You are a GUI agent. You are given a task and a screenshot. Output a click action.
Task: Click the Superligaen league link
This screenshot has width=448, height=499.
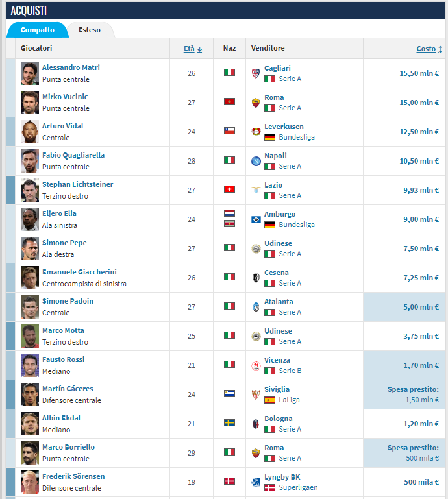(x=298, y=487)
